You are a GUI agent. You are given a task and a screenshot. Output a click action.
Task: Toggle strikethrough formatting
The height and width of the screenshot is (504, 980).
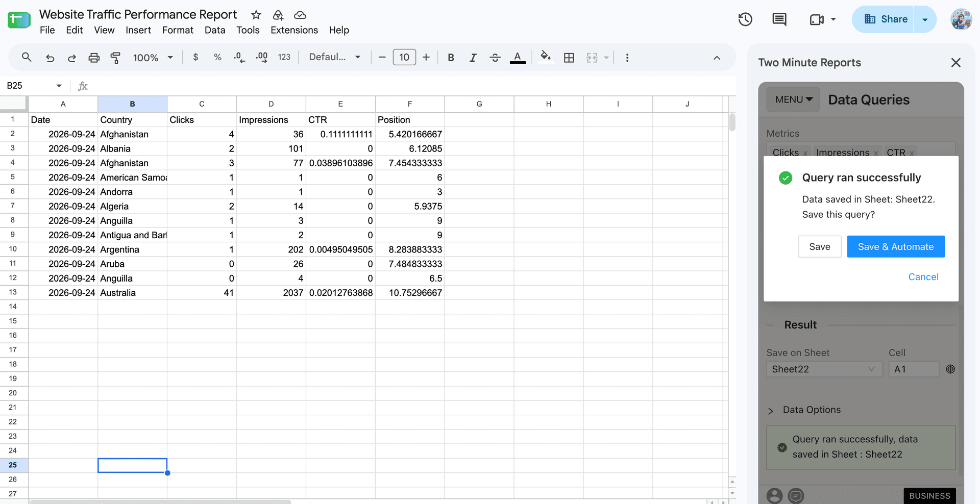point(495,58)
